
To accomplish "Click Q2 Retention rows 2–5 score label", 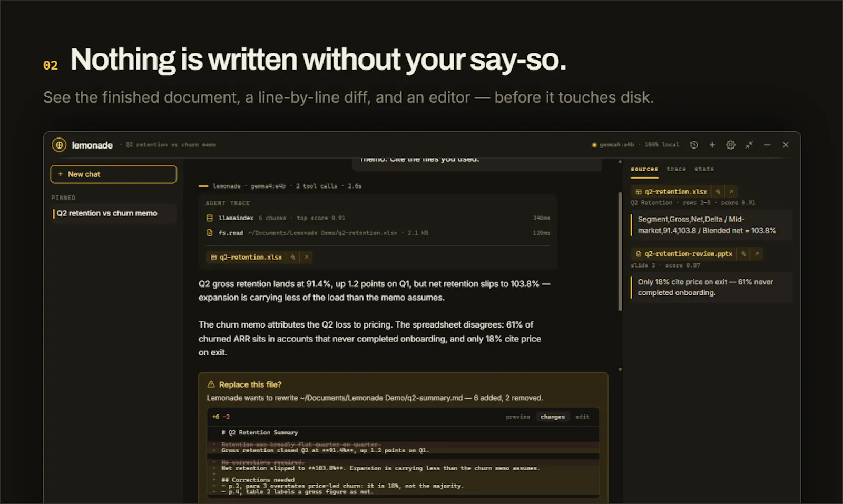I will tap(693, 203).
